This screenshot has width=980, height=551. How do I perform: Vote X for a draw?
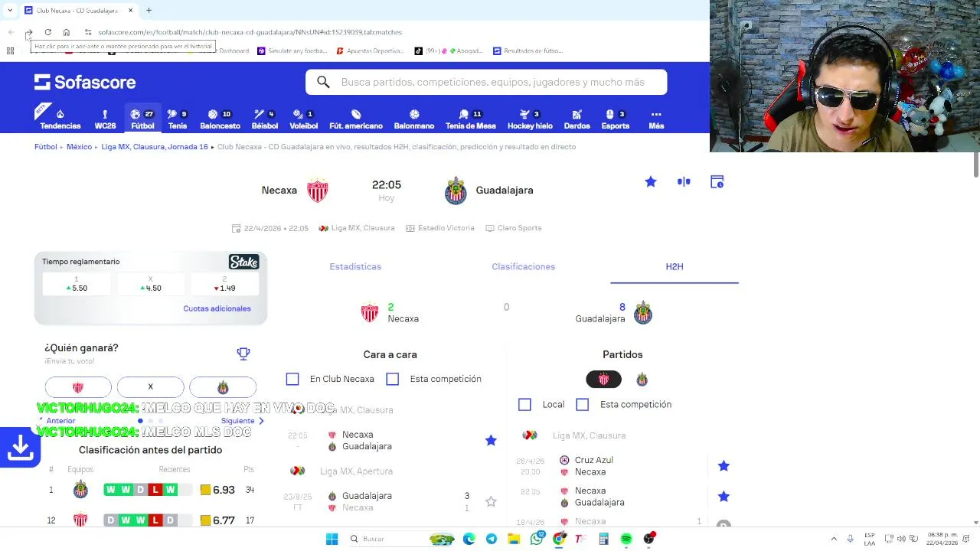pyautogui.click(x=150, y=387)
